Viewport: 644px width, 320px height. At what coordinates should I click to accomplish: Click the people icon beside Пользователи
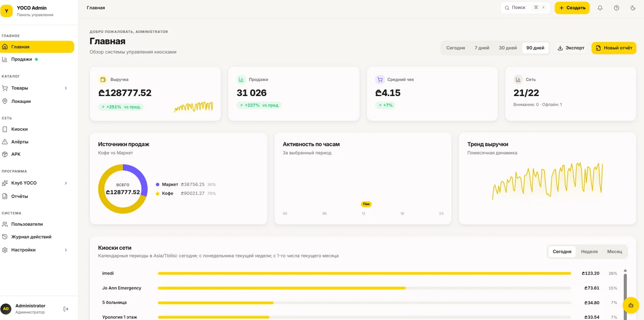point(5,224)
